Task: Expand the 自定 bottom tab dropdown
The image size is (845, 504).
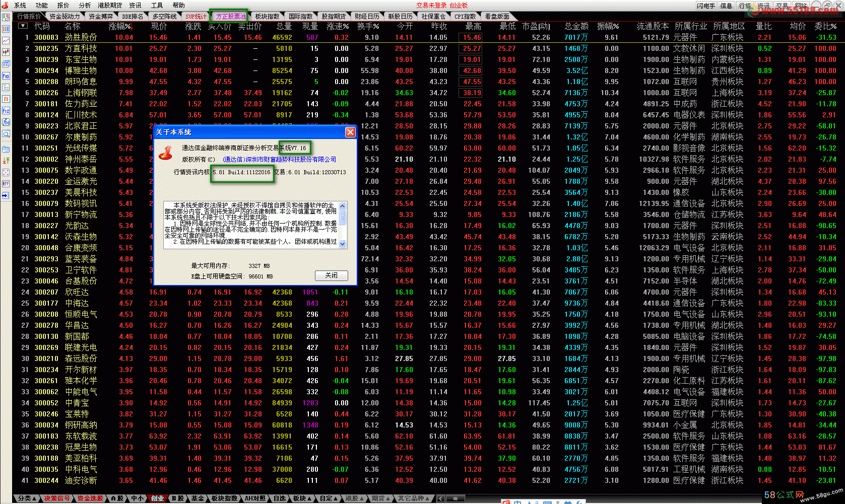Action: coord(329,498)
